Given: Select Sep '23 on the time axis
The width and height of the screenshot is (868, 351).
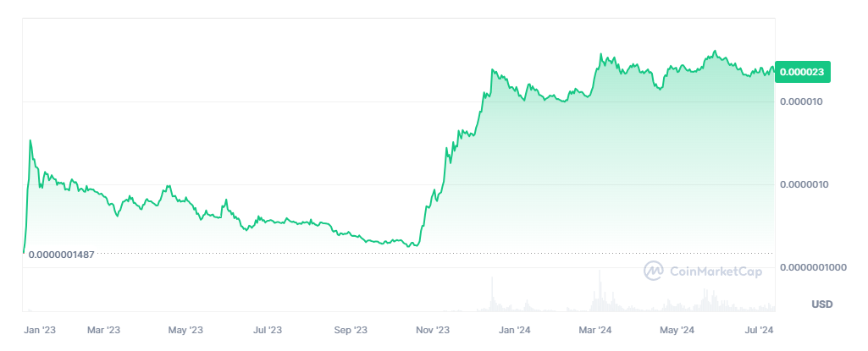Looking at the screenshot, I should point(350,330).
